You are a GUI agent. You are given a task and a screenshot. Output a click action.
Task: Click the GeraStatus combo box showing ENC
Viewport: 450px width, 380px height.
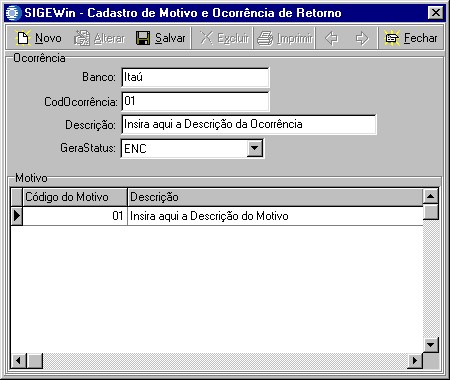point(192,148)
